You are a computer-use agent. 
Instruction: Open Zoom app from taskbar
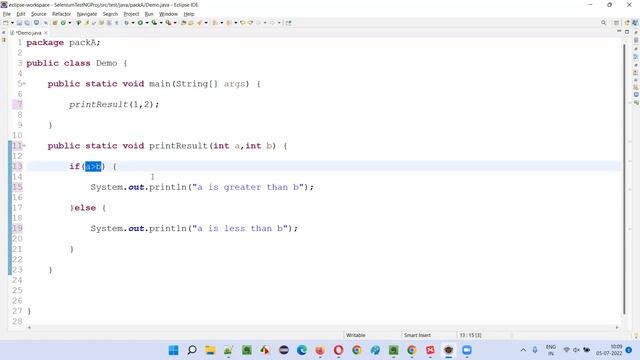[x=467, y=350]
